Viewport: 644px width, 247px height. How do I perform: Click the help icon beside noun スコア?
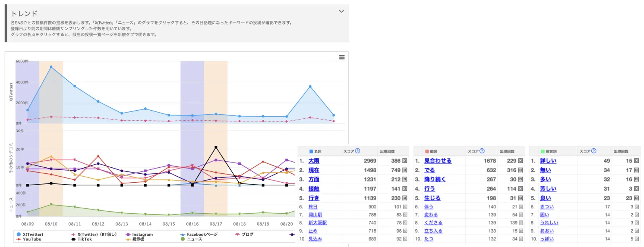pyautogui.click(x=357, y=151)
